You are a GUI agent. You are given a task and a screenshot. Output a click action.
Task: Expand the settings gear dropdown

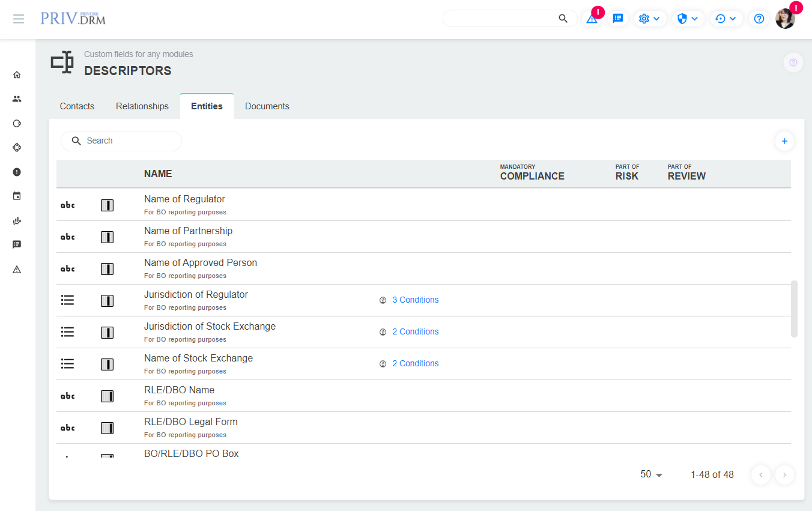click(x=650, y=19)
